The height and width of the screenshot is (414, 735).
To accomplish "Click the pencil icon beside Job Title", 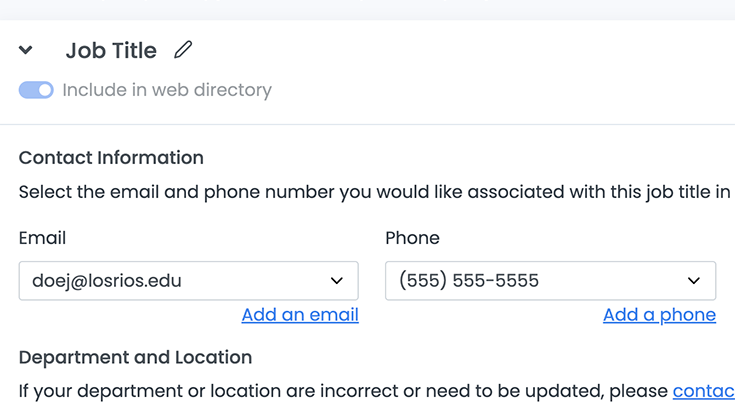I will pyautogui.click(x=183, y=50).
